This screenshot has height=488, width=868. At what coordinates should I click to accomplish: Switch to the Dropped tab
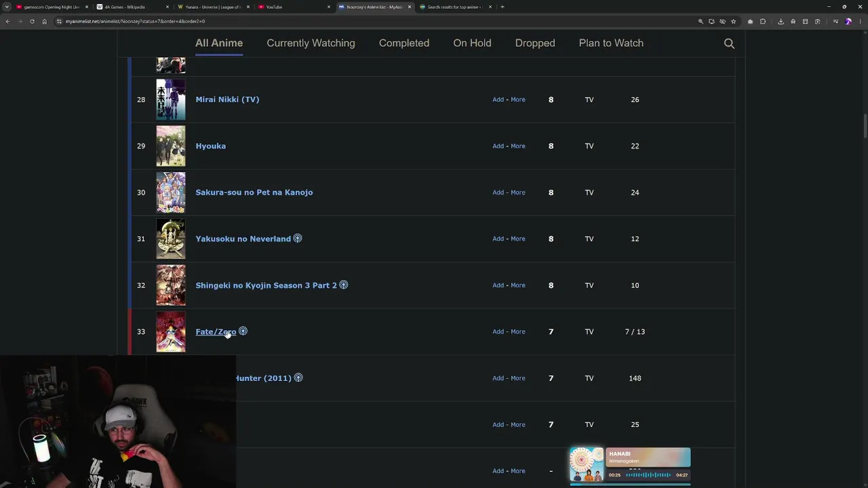535,43
